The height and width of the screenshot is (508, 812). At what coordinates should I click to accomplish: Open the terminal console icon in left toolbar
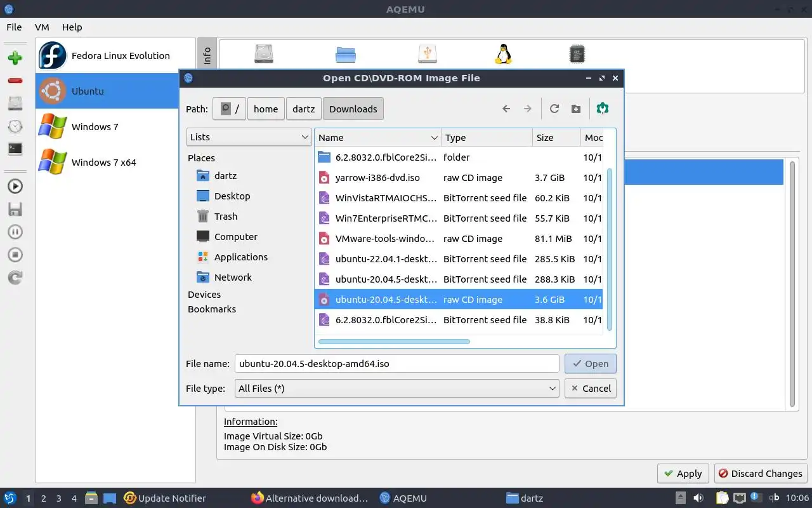pos(15,149)
